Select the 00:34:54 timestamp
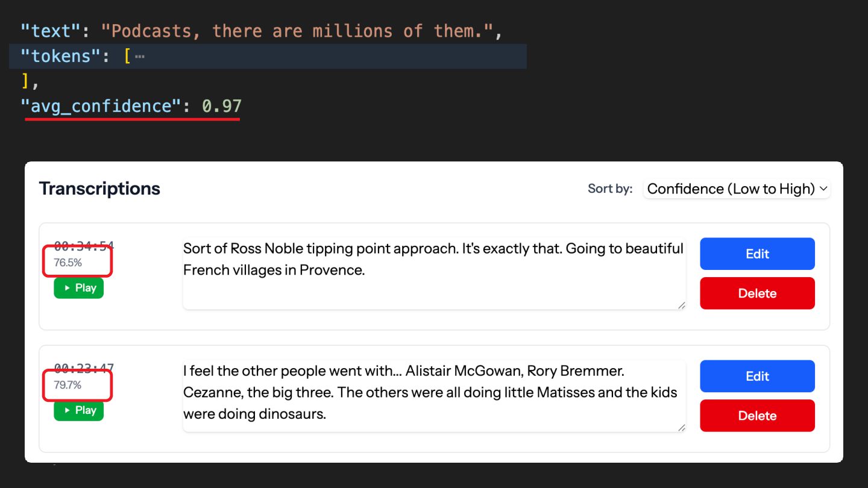Screen dimensions: 868x488 click(84, 246)
